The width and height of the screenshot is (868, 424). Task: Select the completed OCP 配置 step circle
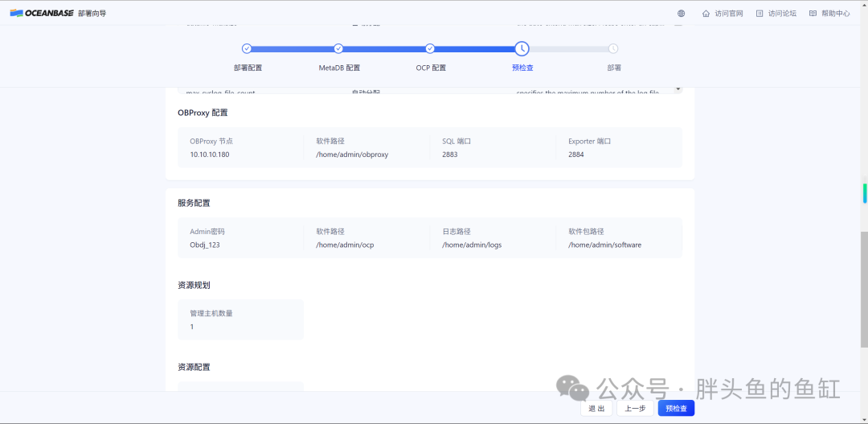tap(430, 49)
